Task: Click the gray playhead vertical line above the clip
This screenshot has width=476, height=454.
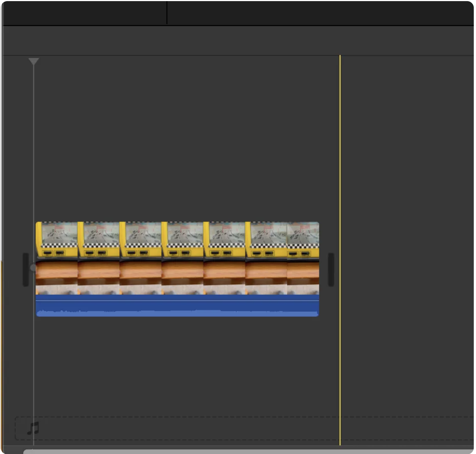Action: [x=34, y=148]
